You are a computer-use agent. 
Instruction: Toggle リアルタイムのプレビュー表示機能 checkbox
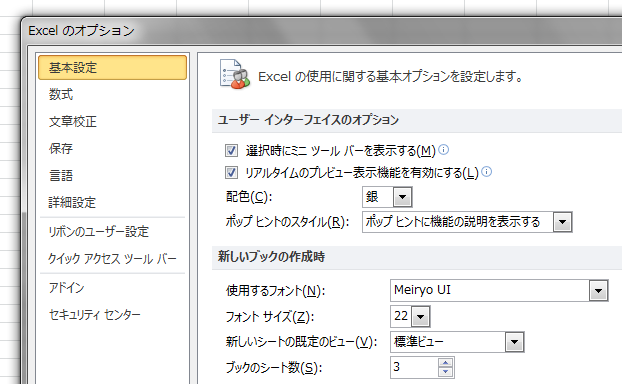[231, 173]
